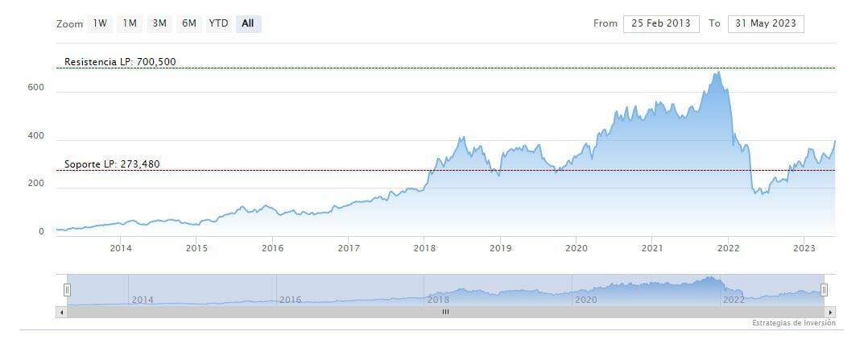This screenshot has height=348, width=868.
Task: Click the horizontal scrollbar track
Action: point(242,312)
